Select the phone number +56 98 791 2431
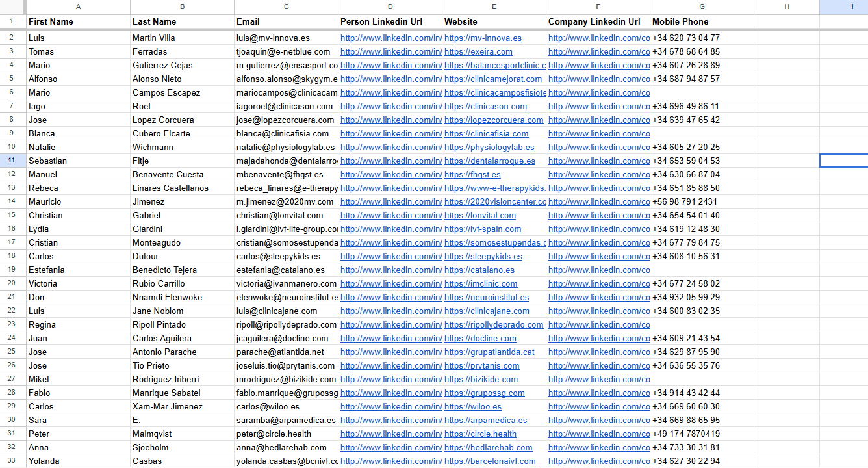This screenshot has height=468, width=868. click(x=702, y=201)
